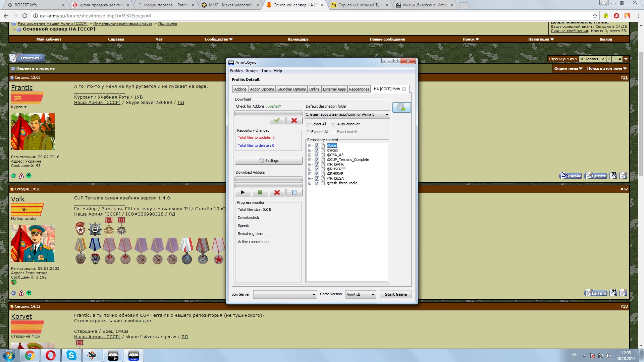Screen dimensions: 644x362
Task: Expand the @task_force_radio tree node
Action: click(x=310, y=183)
